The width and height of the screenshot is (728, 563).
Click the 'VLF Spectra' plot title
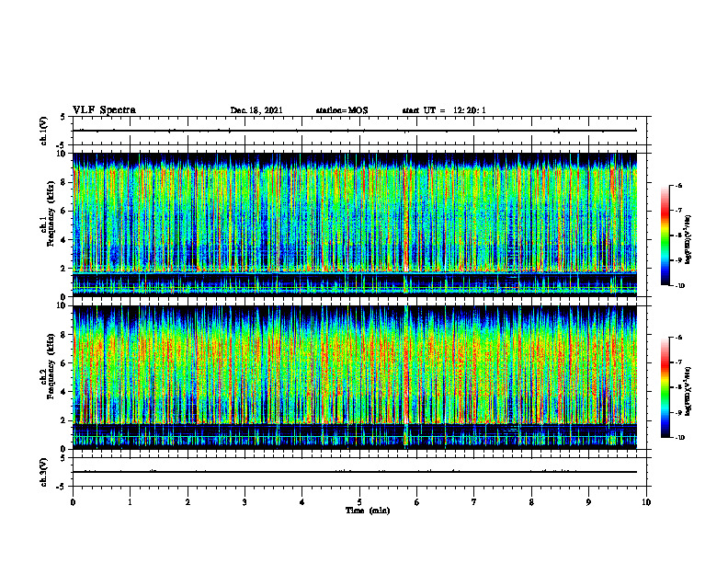pyautogui.click(x=104, y=110)
